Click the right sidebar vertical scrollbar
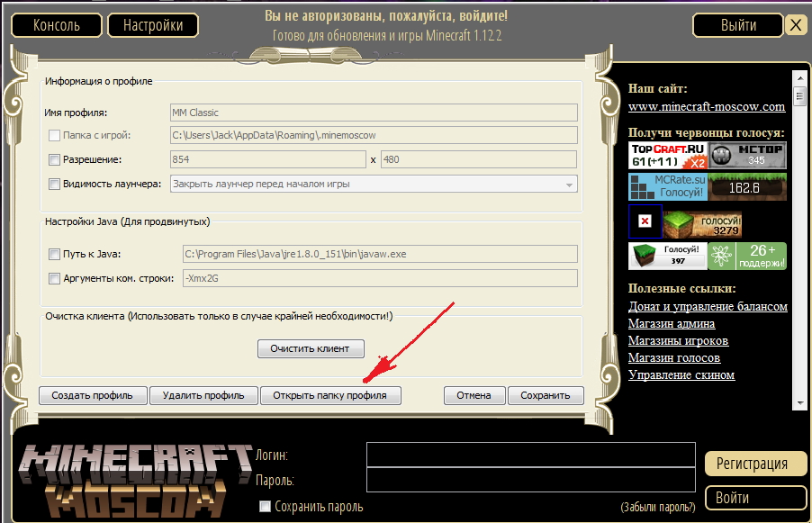Image resolution: width=812 pixels, height=523 pixels. coord(798,243)
